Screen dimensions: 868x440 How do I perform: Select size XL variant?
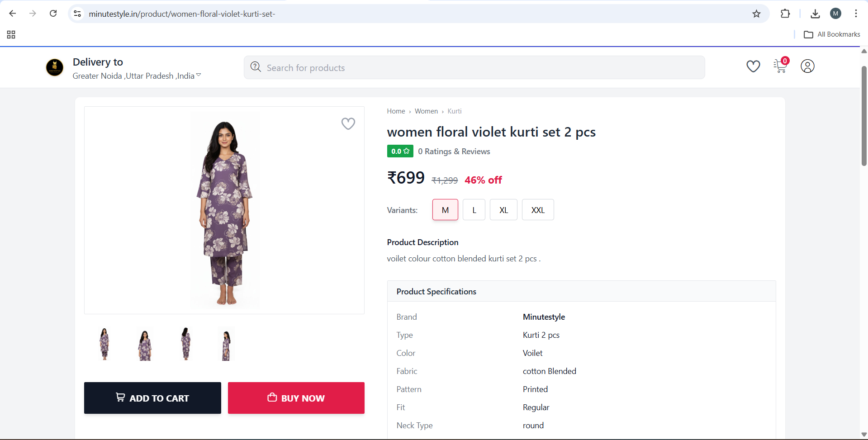(x=503, y=210)
